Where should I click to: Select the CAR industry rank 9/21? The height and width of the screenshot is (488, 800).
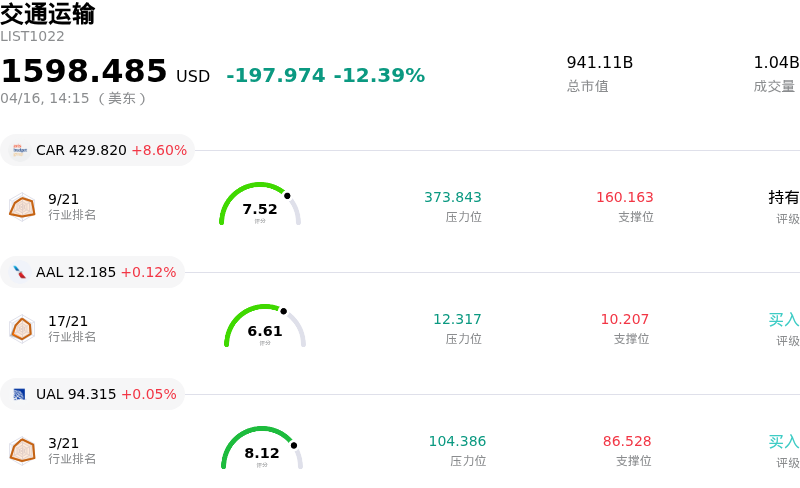click(63, 199)
